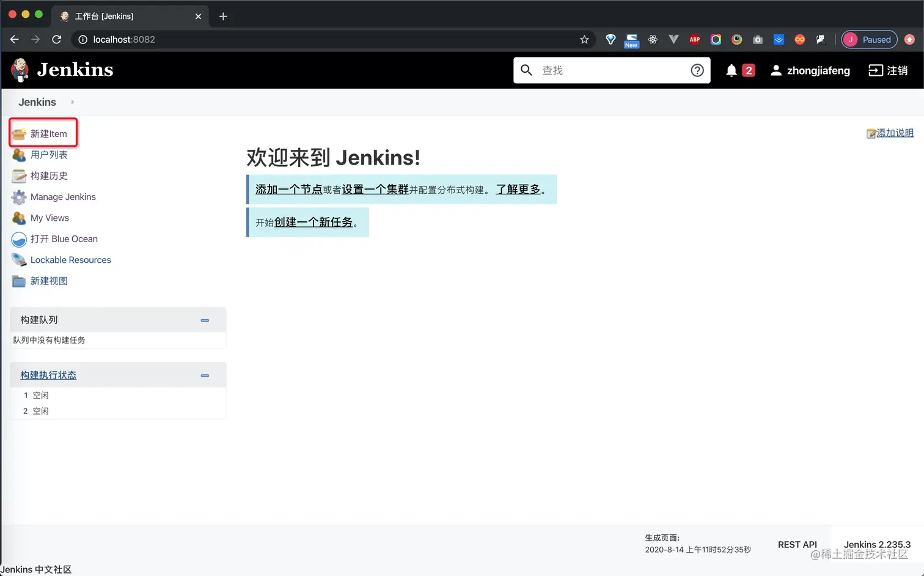The width and height of the screenshot is (924, 576).
Task: Click the 添加说明 notepad edit icon
Action: coord(871,133)
